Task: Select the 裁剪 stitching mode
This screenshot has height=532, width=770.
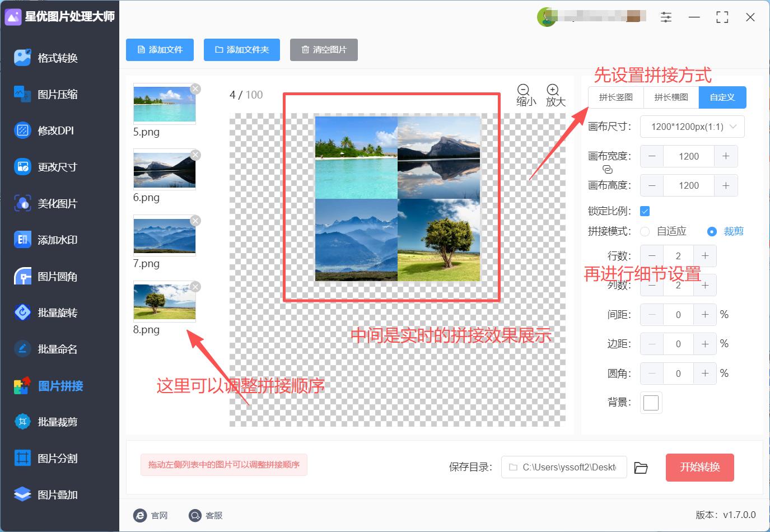Action: click(x=712, y=231)
